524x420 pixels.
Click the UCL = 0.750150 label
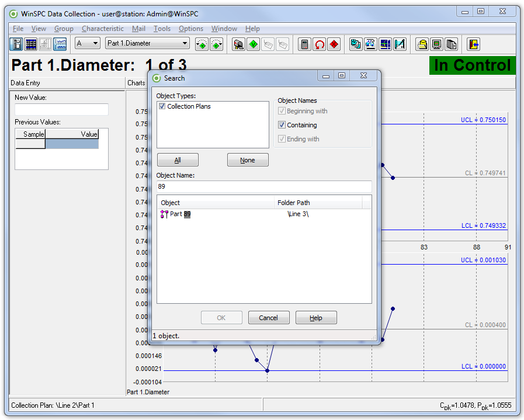pyautogui.click(x=483, y=120)
